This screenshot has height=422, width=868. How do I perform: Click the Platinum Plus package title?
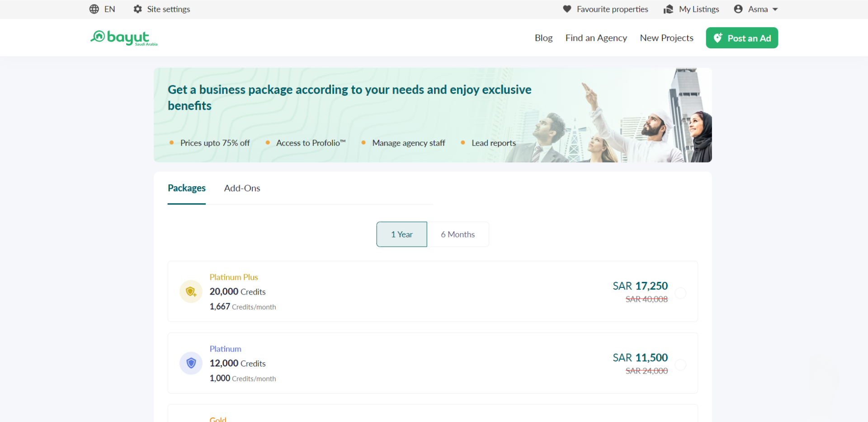click(234, 277)
